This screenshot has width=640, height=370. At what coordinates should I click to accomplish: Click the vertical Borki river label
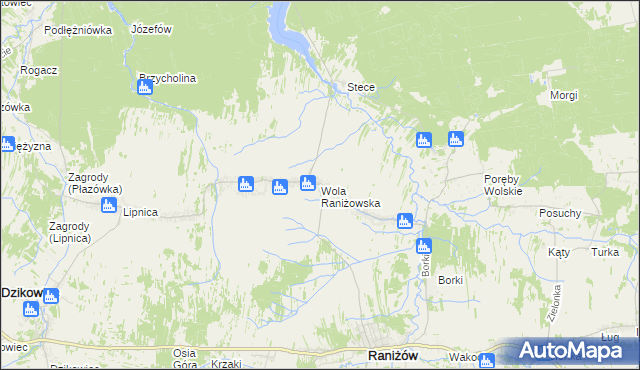[426, 266]
